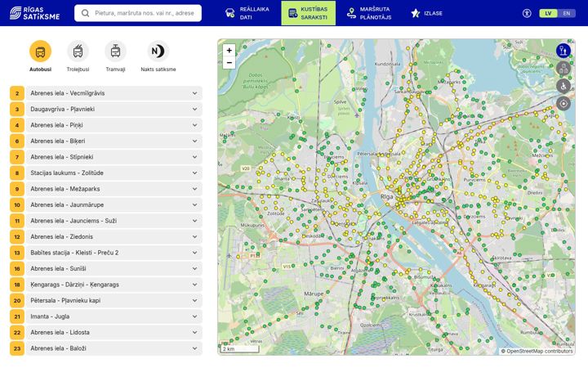Select the Trolejbusi transport icon

[78, 52]
